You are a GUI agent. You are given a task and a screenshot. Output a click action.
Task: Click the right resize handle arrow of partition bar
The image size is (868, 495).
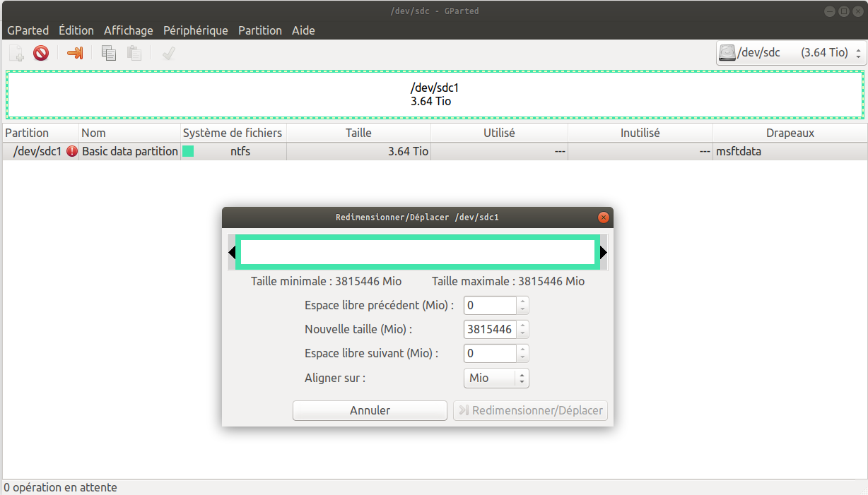pyautogui.click(x=604, y=252)
